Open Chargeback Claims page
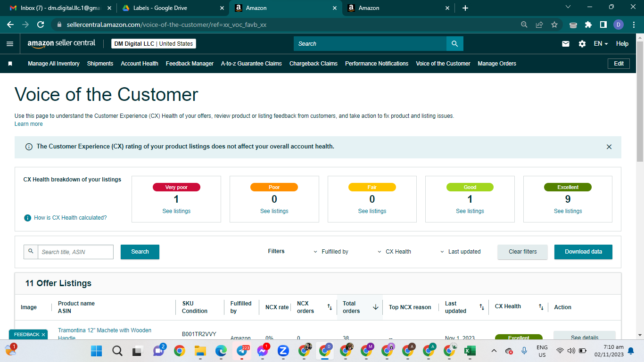The height and width of the screenshot is (362, 644). [x=314, y=64]
